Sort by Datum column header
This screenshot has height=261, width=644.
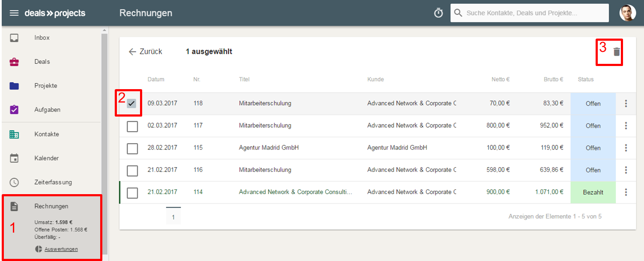(156, 79)
